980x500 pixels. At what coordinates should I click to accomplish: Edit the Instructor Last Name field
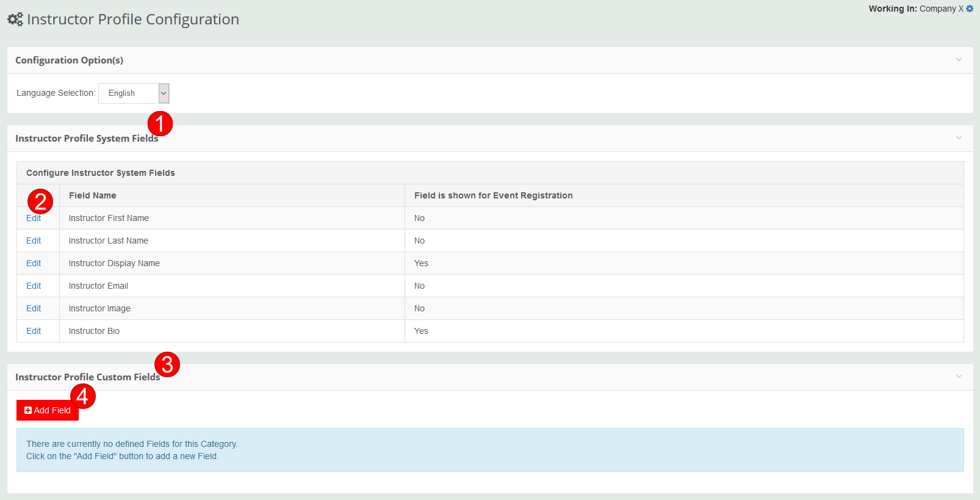tap(34, 241)
